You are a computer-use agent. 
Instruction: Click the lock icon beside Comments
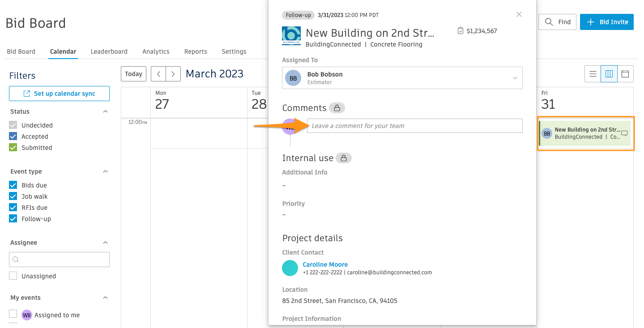tap(337, 108)
